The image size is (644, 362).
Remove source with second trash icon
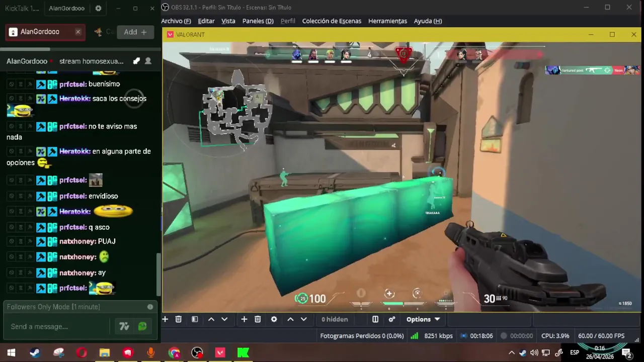[258, 319]
